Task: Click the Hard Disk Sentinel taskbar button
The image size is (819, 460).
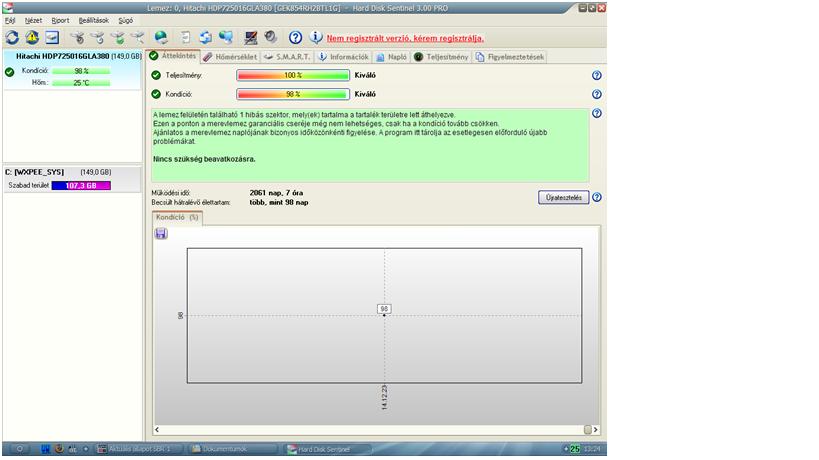Action: (x=329, y=449)
